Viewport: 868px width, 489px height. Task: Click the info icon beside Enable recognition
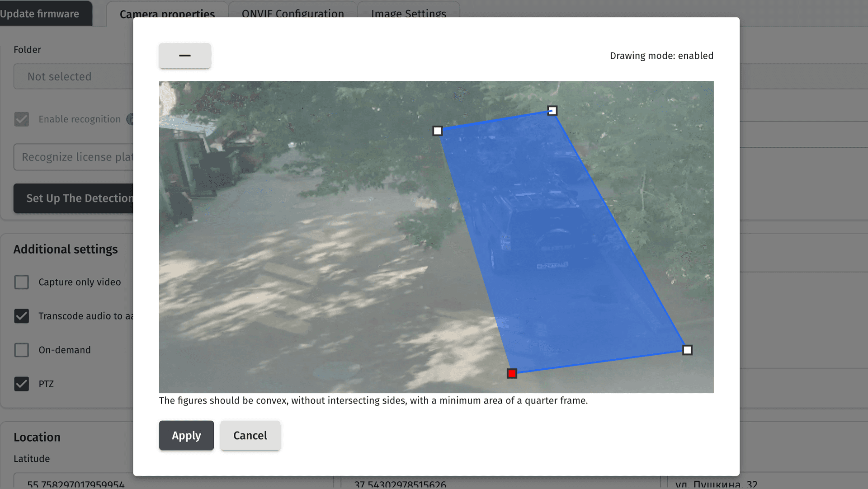pos(130,119)
